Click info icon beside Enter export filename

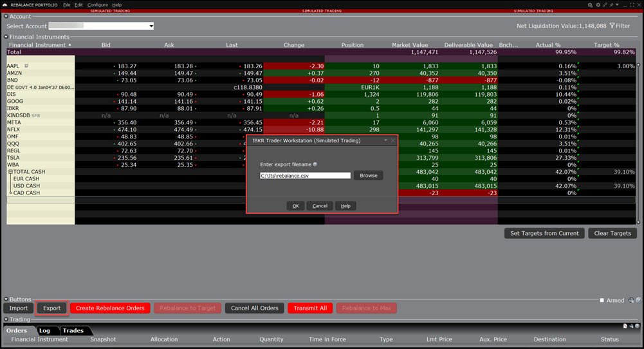(x=315, y=164)
